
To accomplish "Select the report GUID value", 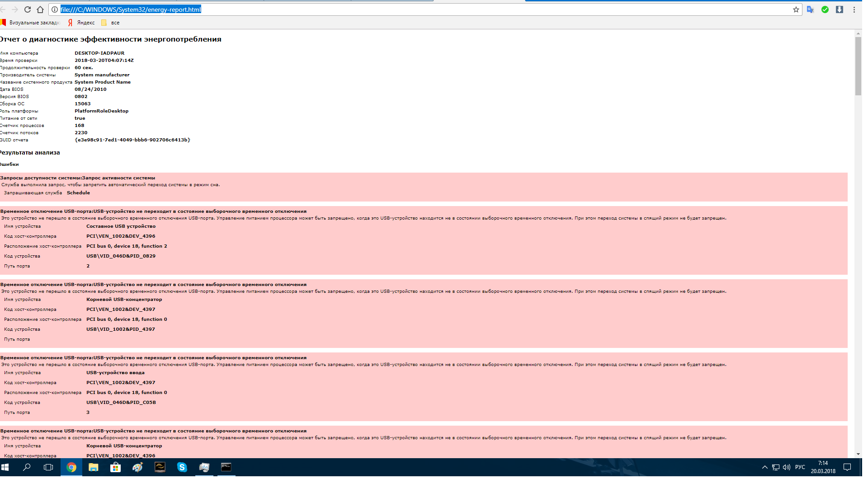I will click(132, 140).
